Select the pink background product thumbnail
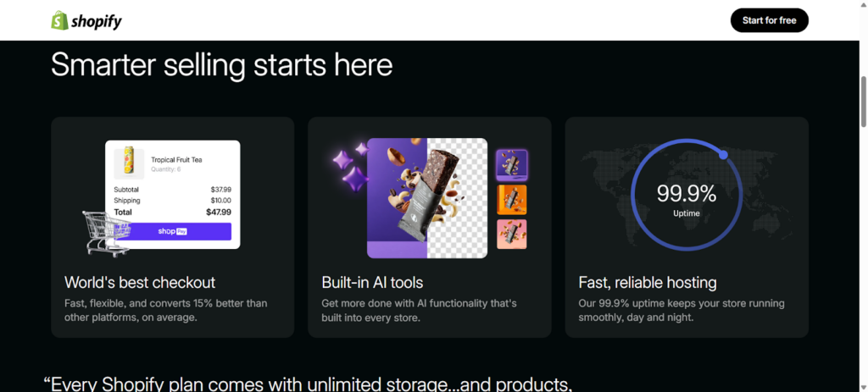The image size is (868, 392). click(x=511, y=235)
